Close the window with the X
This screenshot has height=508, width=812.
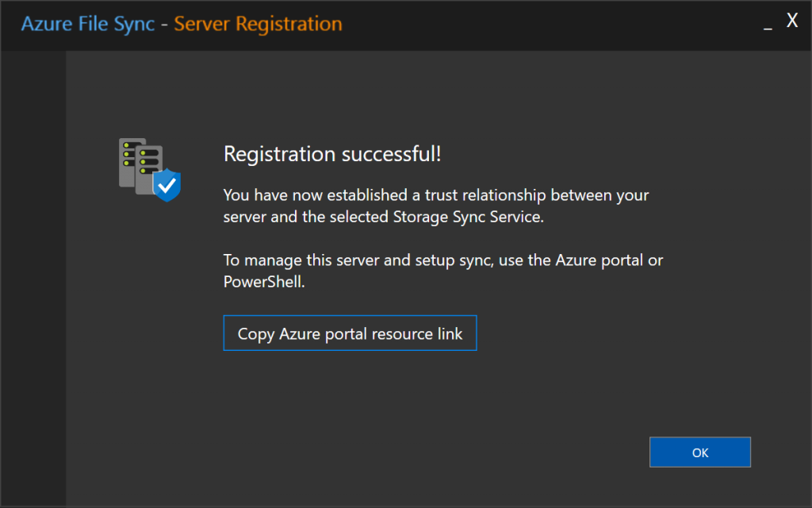[x=791, y=21]
